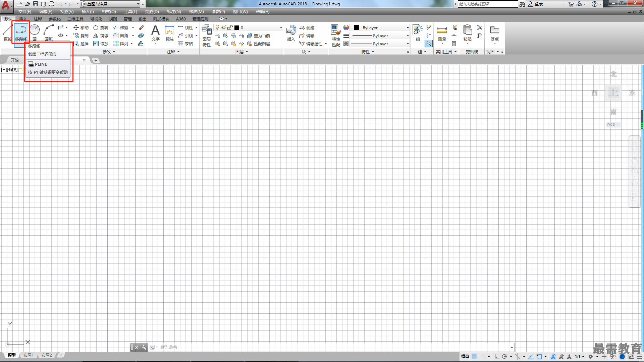The image size is (644, 362).
Task: Click the 测量 (Measure) ruler tool
Action: [x=442, y=33]
